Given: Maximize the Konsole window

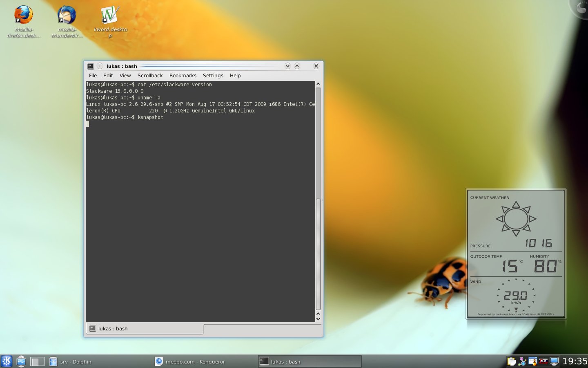Looking at the screenshot, I should coord(297,66).
